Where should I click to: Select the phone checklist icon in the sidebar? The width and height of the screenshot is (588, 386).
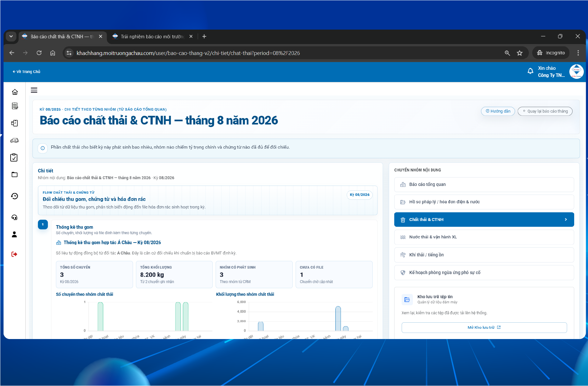coord(14,123)
